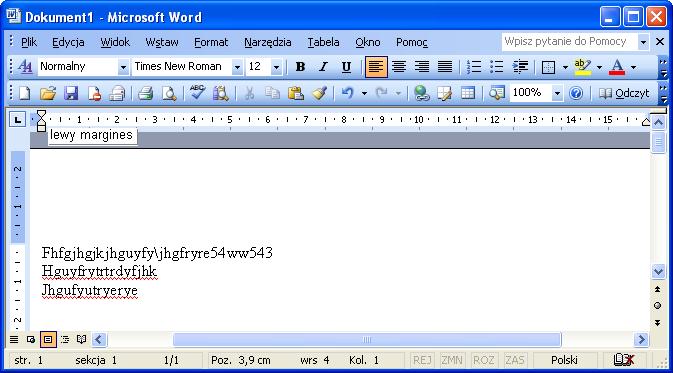Justify the paragraph text
The width and height of the screenshot is (673, 373).
tap(445, 67)
